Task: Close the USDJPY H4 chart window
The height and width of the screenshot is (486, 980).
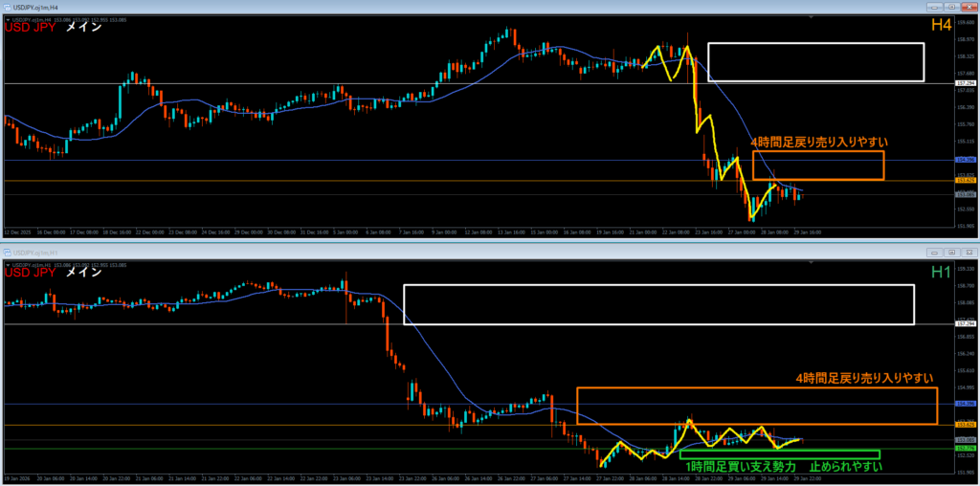Action: point(969,7)
